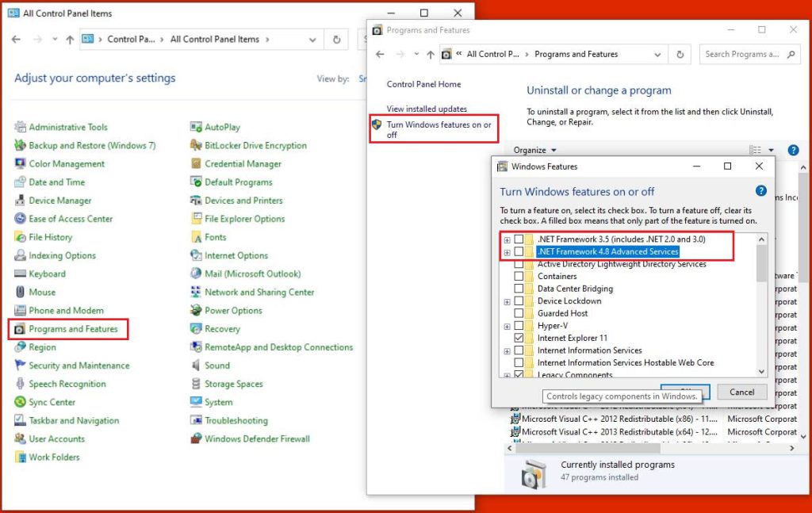The height and width of the screenshot is (513, 812).
Task: Open the Security and Maintenance flag icon
Action: 20,366
